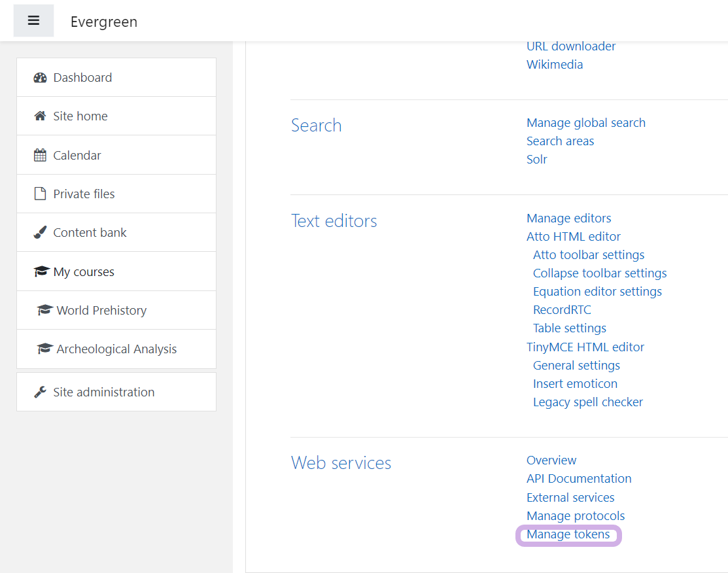The height and width of the screenshot is (573, 728).
Task: Open the Manage tokens link
Action: click(x=568, y=534)
